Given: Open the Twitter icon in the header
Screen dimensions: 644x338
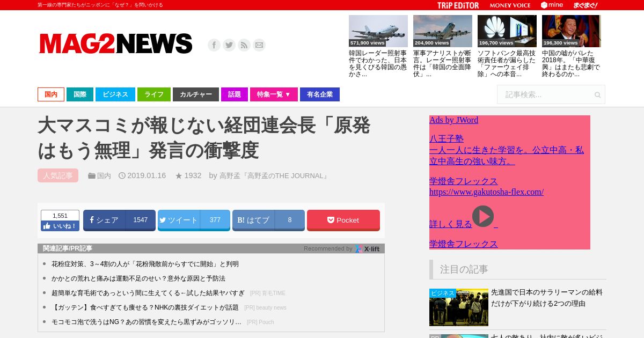Looking at the screenshot, I should coord(229,45).
